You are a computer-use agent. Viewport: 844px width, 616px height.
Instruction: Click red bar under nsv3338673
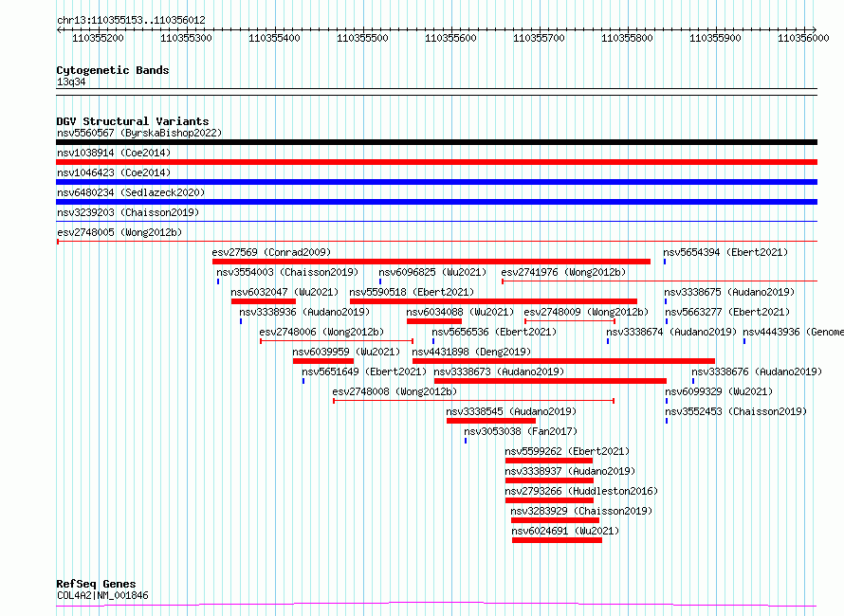pyautogui.click(x=550, y=381)
